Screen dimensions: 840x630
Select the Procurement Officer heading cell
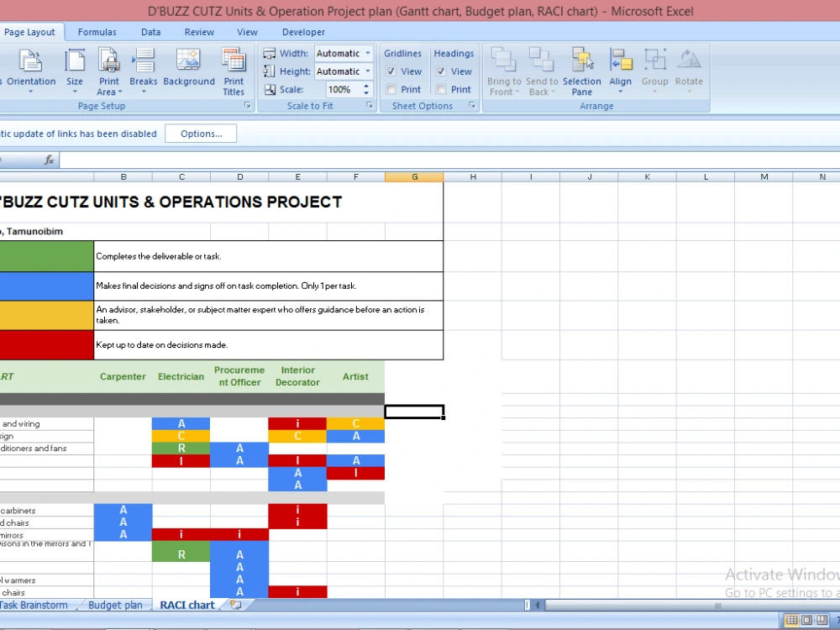tap(239, 376)
